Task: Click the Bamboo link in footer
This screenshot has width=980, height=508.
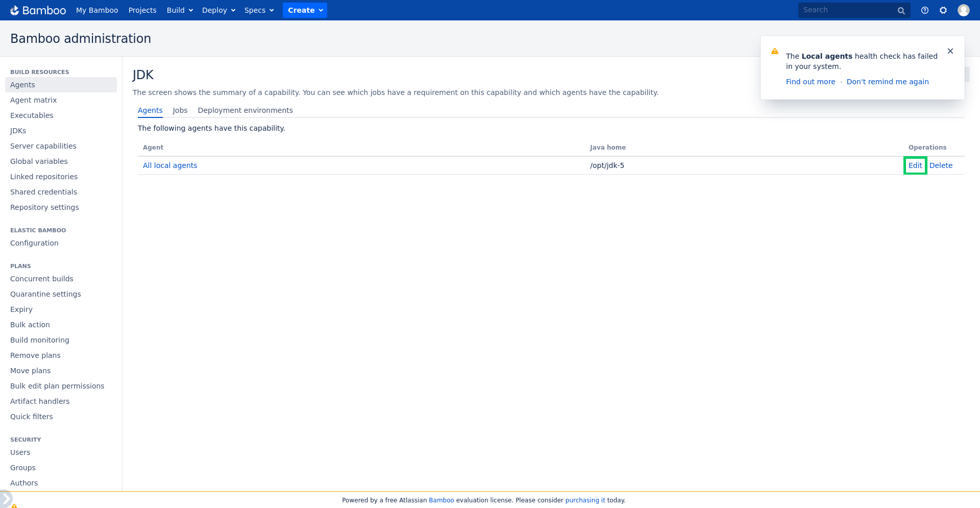Action: [441, 500]
